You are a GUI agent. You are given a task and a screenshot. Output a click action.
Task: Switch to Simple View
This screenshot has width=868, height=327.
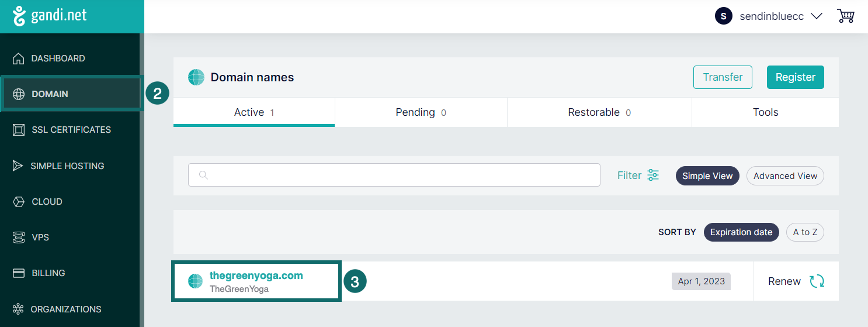tap(707, 176)
